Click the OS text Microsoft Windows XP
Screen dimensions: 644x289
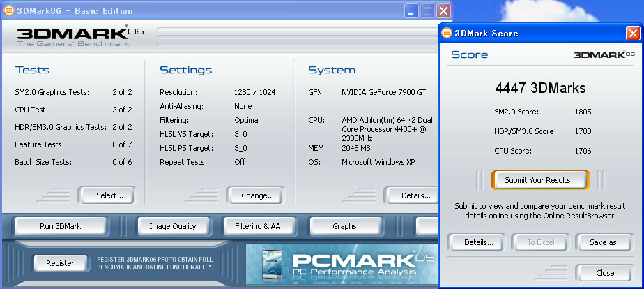(x=378, y=162)
